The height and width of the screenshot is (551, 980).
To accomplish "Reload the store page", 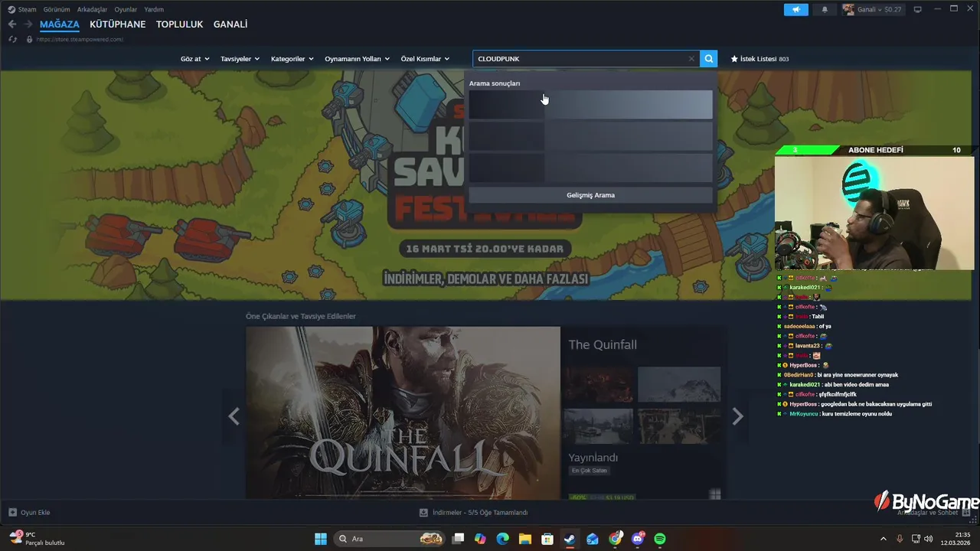I will point(12,39).
